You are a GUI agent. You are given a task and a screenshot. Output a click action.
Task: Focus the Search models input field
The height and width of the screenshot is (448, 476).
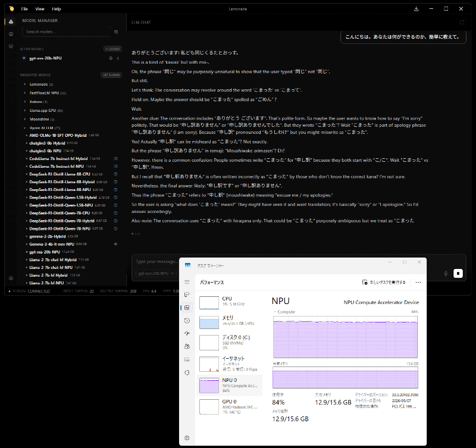67,32
